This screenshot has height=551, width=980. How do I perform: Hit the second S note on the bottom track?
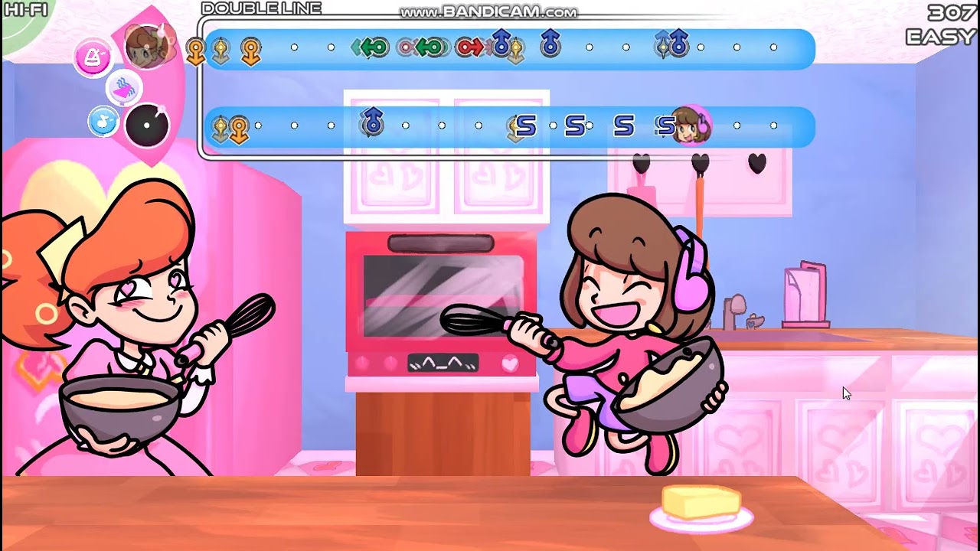tap(575, 126)
